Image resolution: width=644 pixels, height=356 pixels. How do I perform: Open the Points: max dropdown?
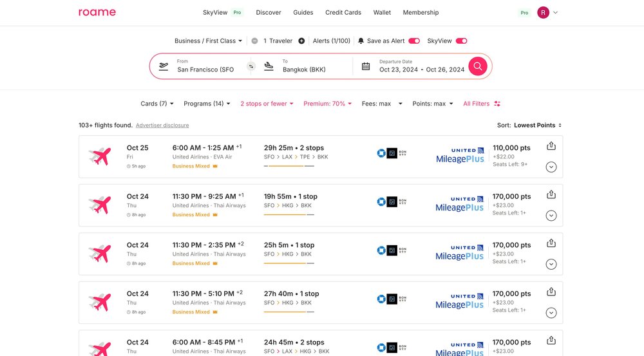(433, 104)
